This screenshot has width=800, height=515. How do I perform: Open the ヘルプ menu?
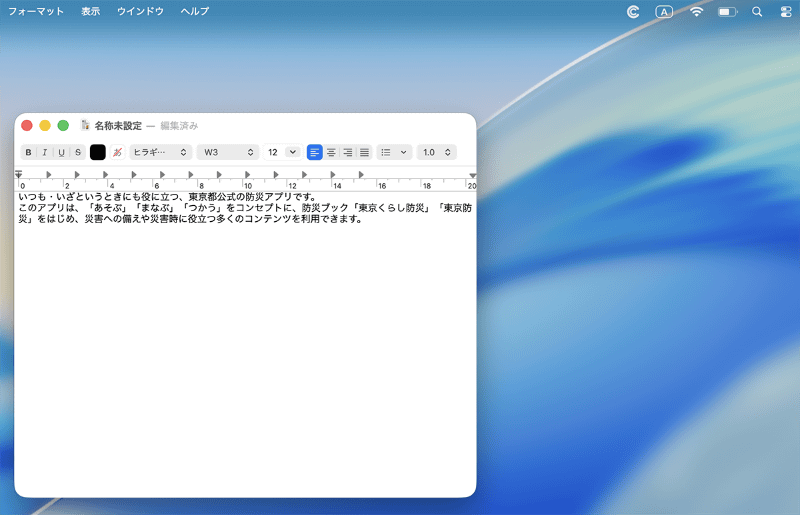pos(195,11)
